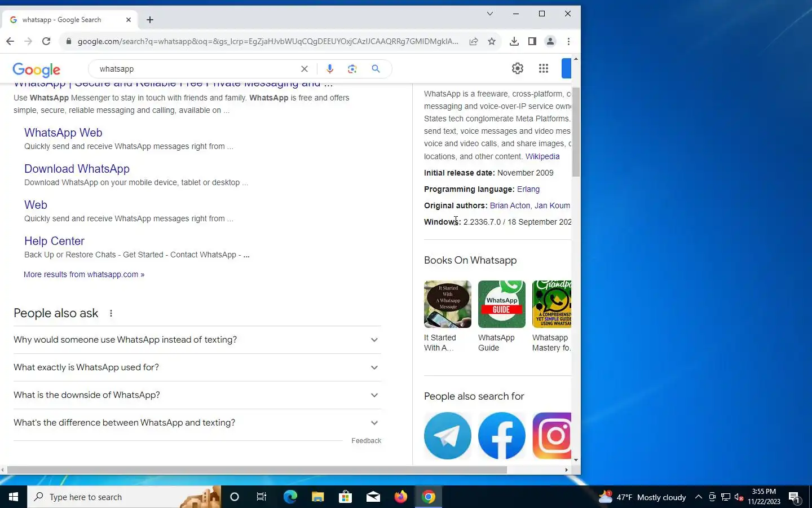Open Mail app from taskbar
812x508 pixels.
click(x=373, y=497)
